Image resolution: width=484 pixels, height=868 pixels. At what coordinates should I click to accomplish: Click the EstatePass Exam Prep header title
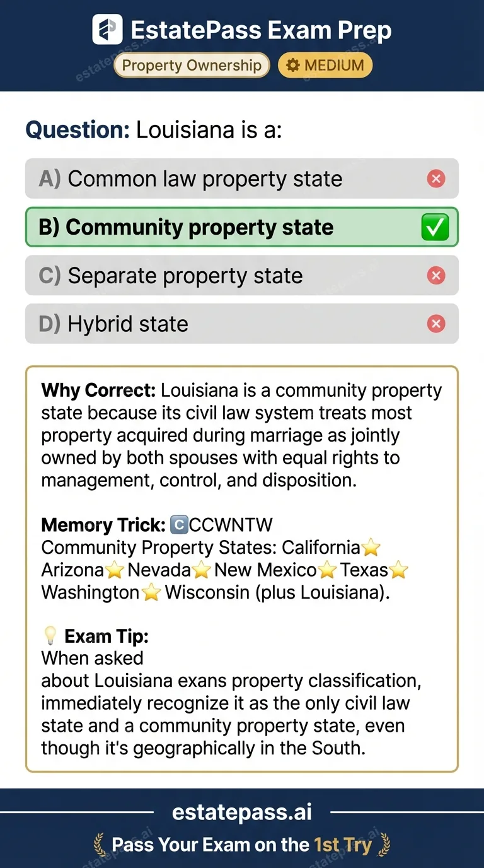261,29
